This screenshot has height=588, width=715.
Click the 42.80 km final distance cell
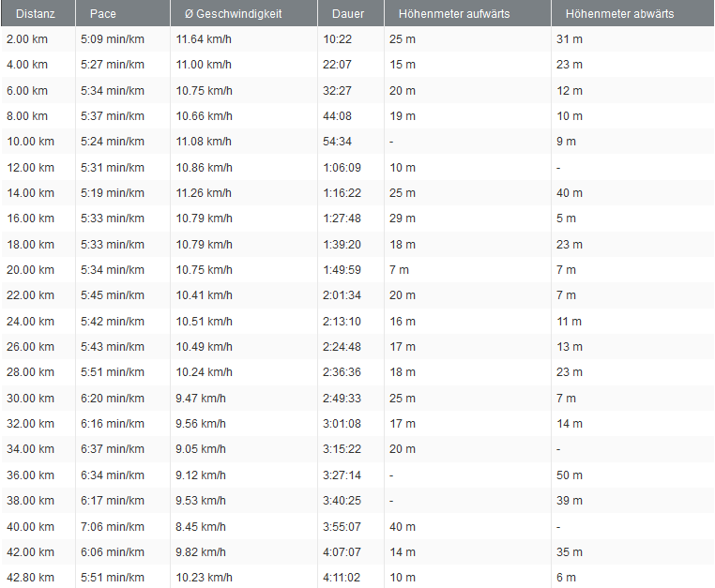30,578
